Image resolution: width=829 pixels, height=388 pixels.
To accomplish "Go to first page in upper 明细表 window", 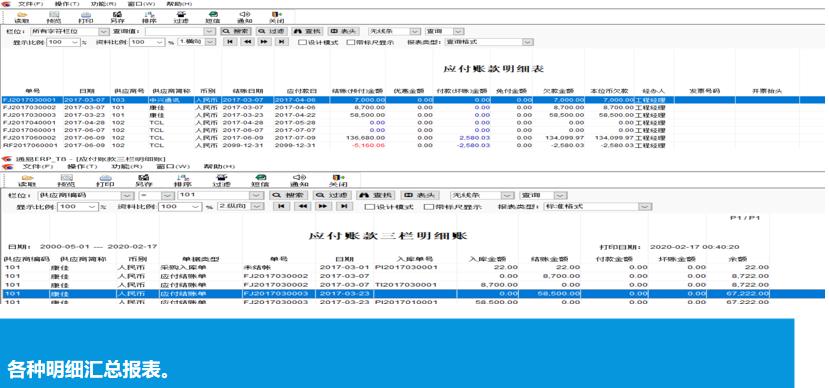I will click(230, 42).
